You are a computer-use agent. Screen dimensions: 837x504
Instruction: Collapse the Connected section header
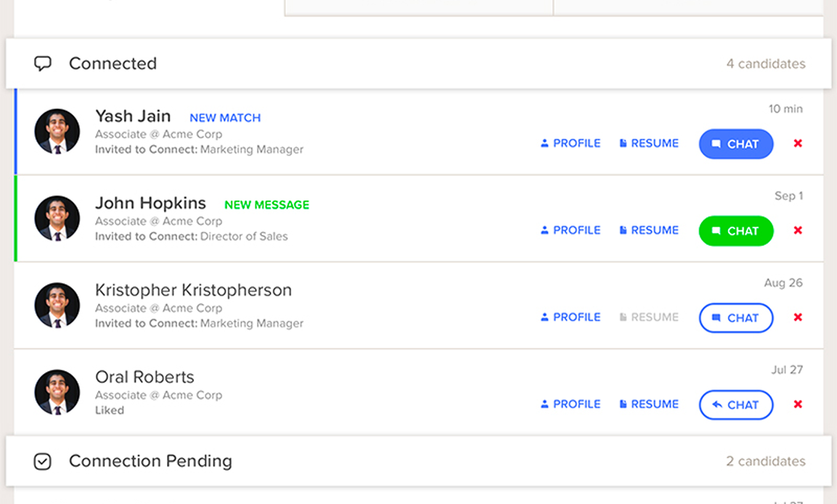(x=418, y=63)
